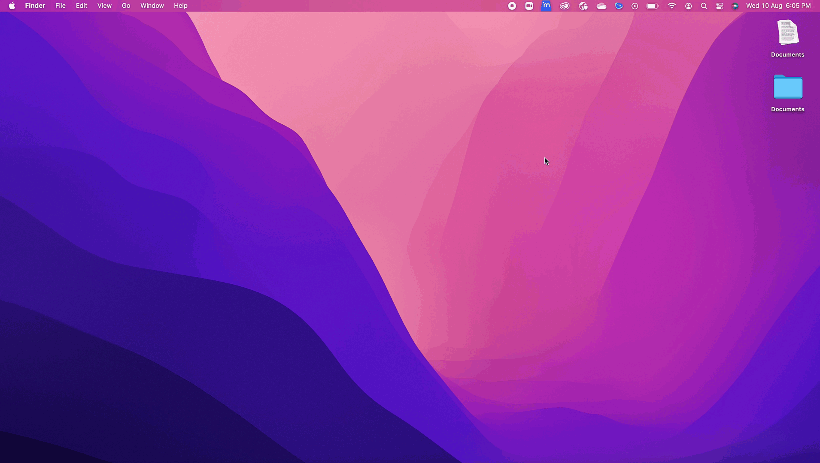820x463 pixels.
Task: Open the File menu
Action: [60, 6]
